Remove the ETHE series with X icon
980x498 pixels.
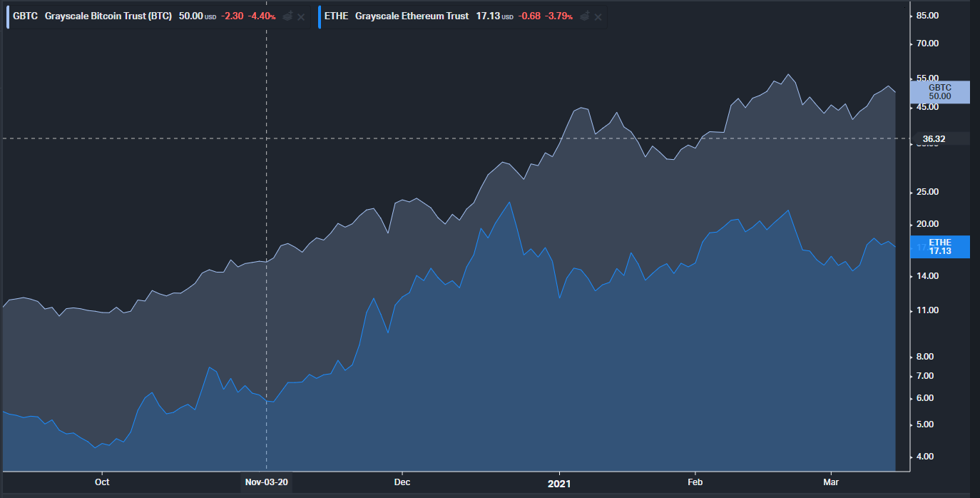(598, 16)
